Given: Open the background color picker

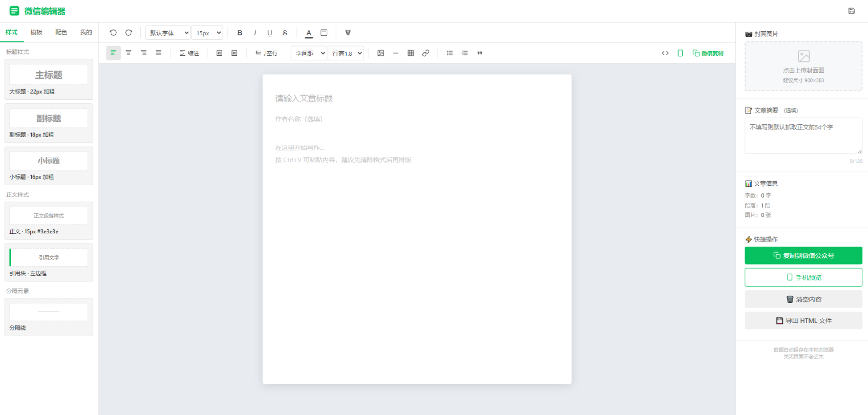Looking at the screenshot, I should point(324,33).
